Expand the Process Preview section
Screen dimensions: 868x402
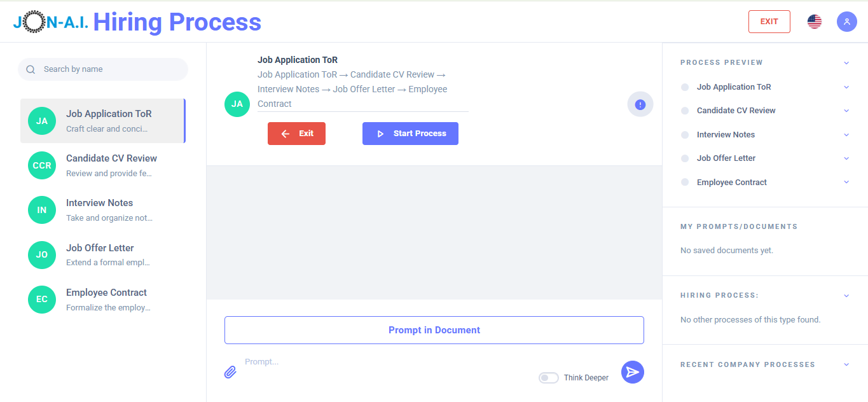846,62
